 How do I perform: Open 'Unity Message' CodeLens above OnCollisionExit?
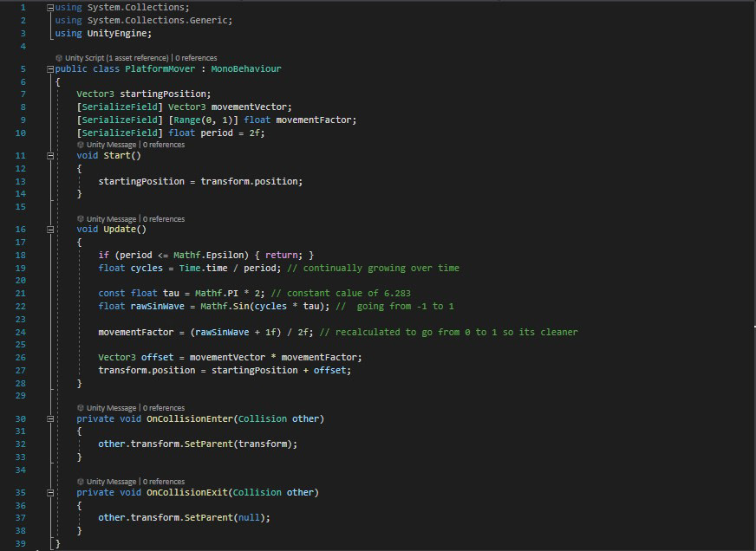coord(111,482)
